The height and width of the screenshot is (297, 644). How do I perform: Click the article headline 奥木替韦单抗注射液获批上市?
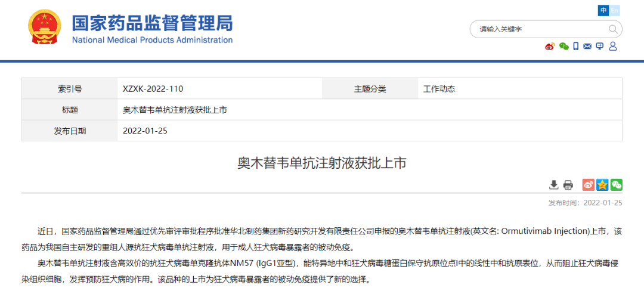point(322,163)
